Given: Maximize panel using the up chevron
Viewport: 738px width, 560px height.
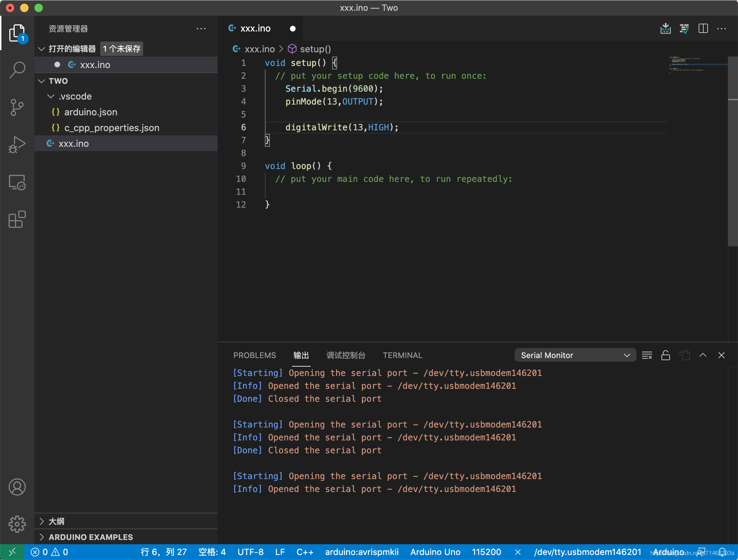Looking at the screenshot, I should [703, 355].
